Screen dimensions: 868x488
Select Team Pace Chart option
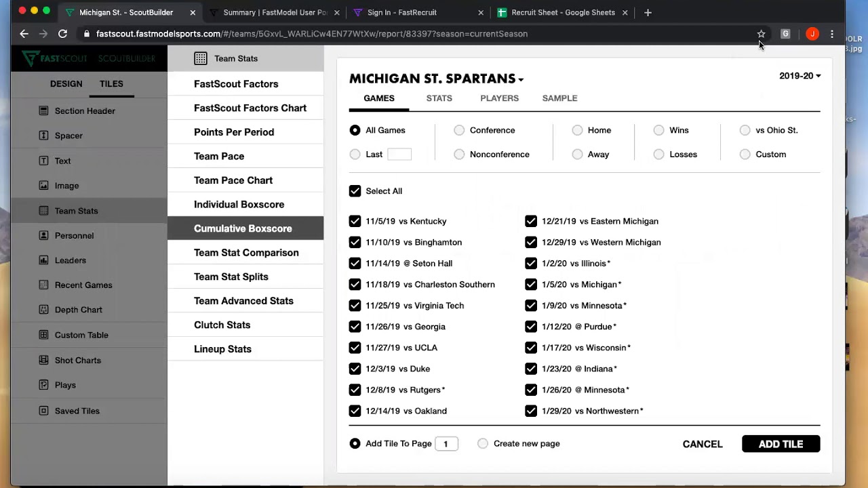pyautogui.click(x=245, y=180)
